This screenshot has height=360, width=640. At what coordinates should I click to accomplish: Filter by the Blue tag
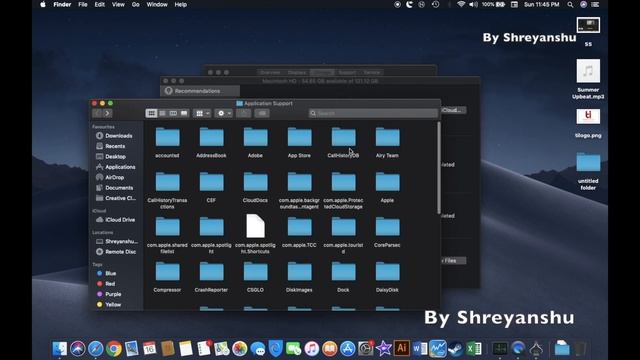pos(107,273)
